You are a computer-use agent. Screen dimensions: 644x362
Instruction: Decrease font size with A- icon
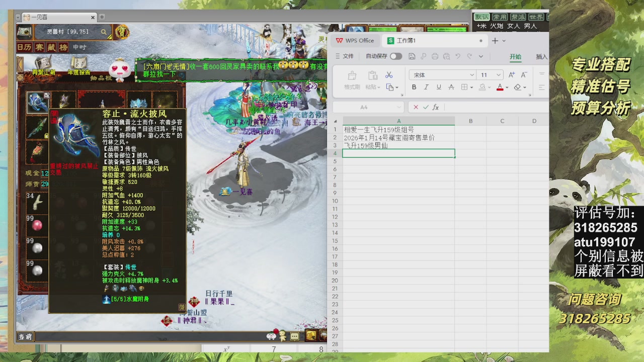524,75
